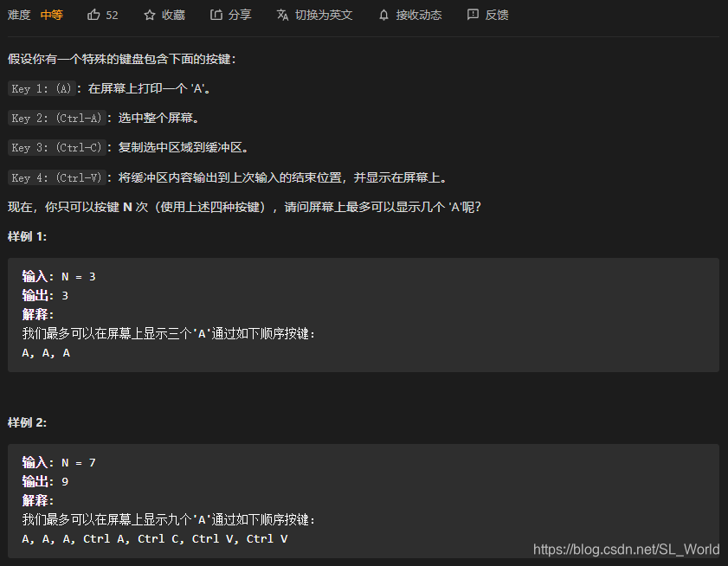This screenshot has width=728, height=566.
Task: Open feedback using the flag icon
Action: click(x=472, y=14)
